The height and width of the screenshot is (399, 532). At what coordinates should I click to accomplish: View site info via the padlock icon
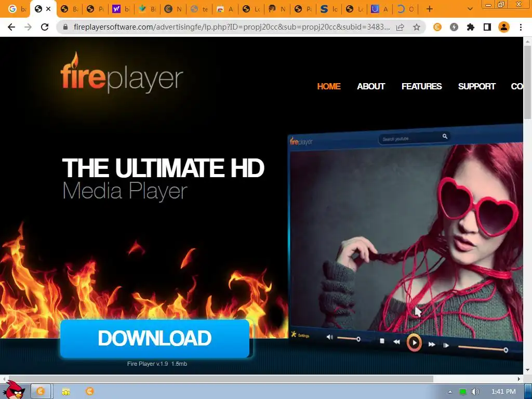66,27
